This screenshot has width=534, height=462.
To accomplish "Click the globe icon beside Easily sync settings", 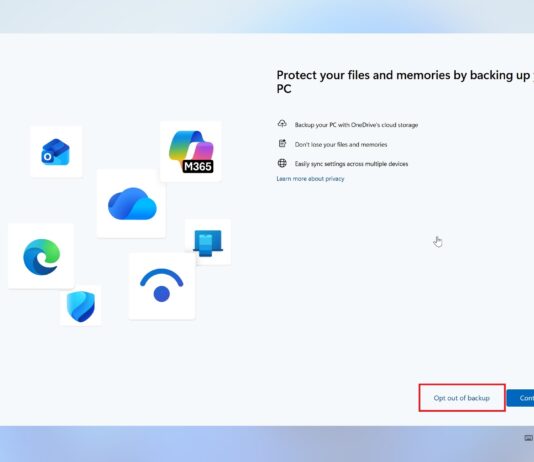I will tap(282, 163).
